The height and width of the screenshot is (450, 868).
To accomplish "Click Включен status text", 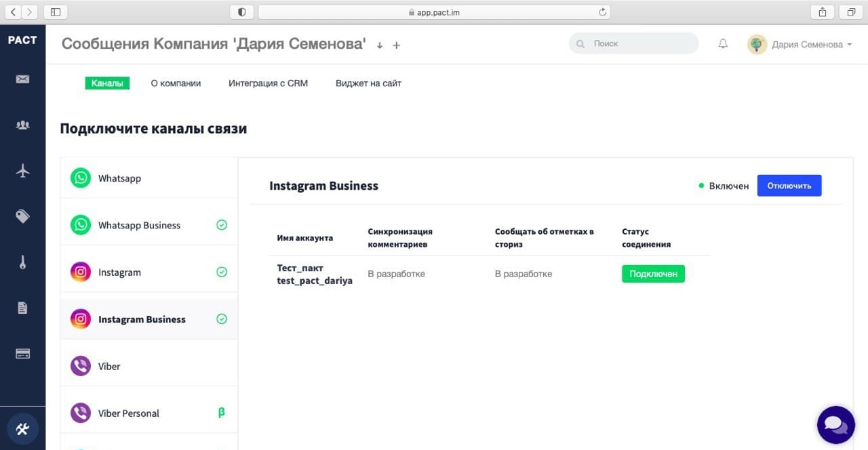I will (x=729, y=186).
